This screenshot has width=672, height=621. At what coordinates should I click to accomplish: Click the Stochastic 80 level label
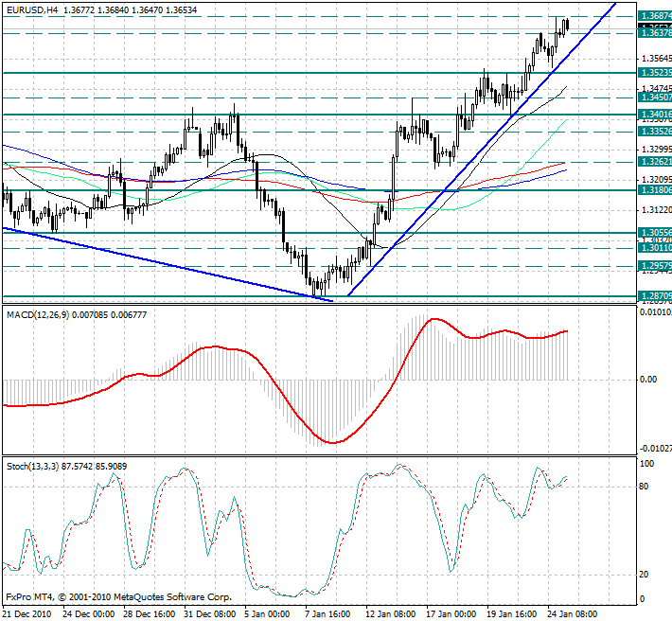click(x=644, y=487)
